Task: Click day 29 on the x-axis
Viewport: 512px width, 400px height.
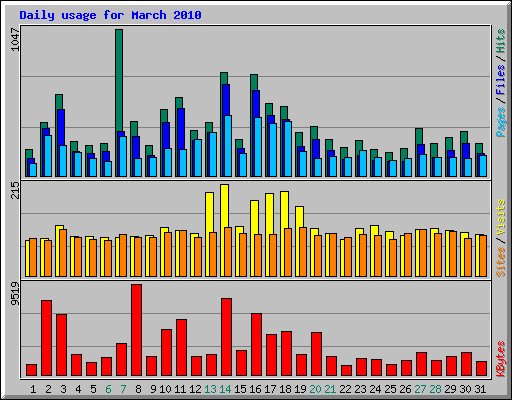Action: [x=450, y=389]
